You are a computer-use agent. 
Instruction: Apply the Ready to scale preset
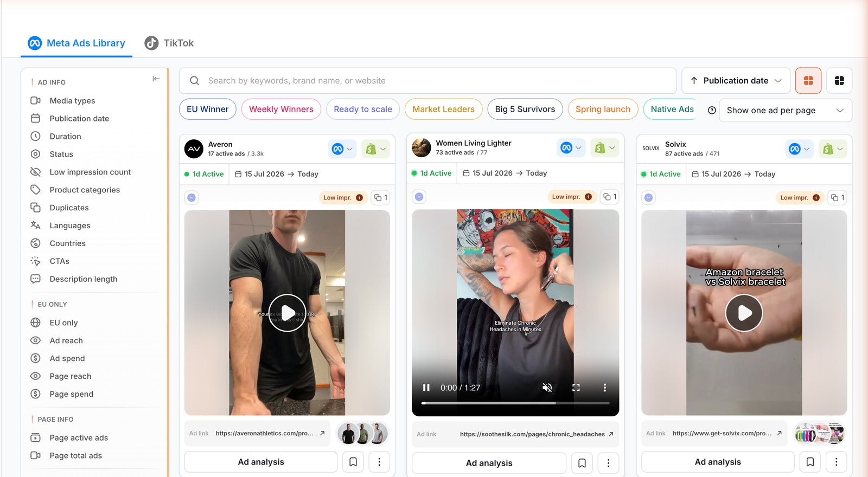pos(363,109)
